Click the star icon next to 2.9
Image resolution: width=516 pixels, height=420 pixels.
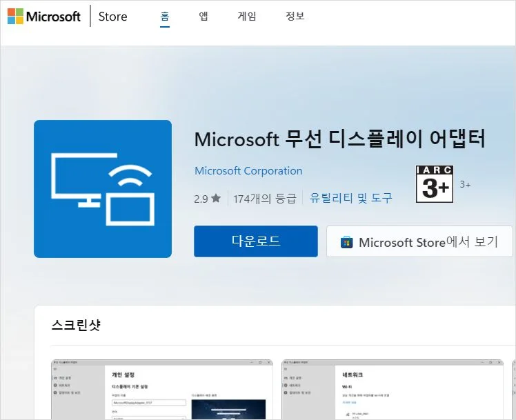point(216,199)
